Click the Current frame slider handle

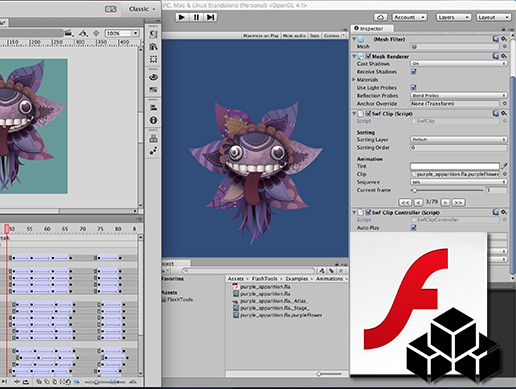click(414, 190)
